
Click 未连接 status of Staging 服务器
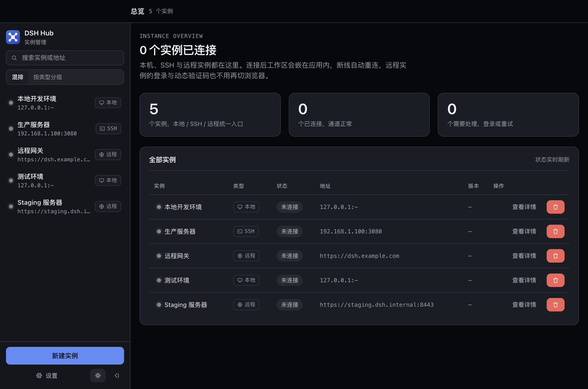click(x=290, y=305)
